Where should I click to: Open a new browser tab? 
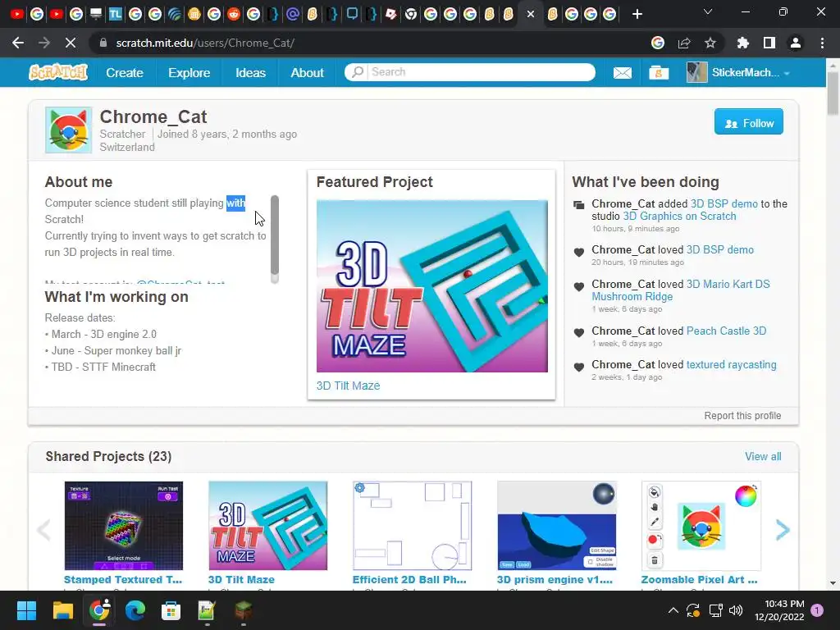tap(637, 14)
